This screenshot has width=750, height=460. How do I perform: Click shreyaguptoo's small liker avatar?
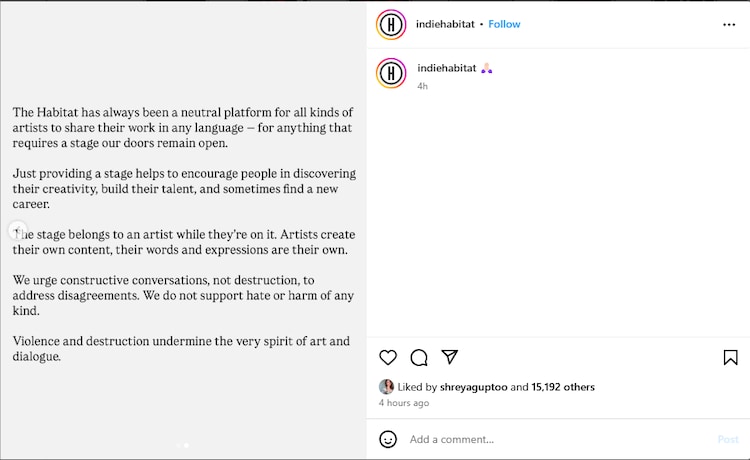(x=386, y=387)
